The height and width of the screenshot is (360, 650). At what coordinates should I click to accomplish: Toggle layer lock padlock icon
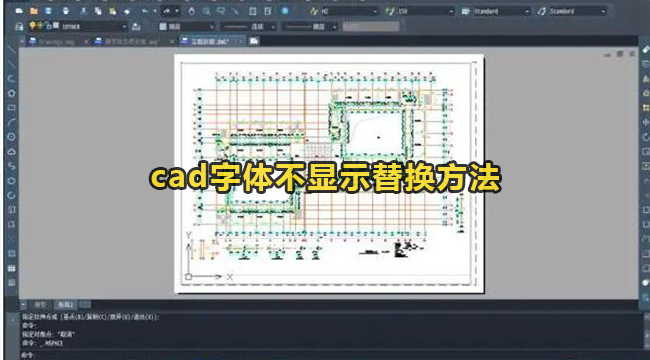(49, 26)
